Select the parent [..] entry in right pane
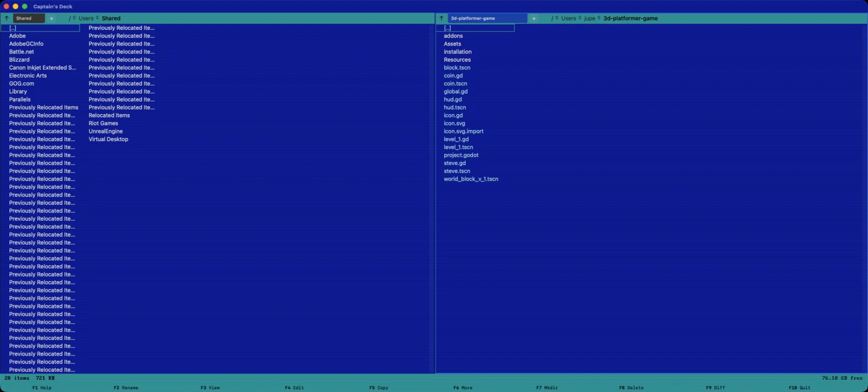This screenshot has height=392, width=868. click(475, 28)
